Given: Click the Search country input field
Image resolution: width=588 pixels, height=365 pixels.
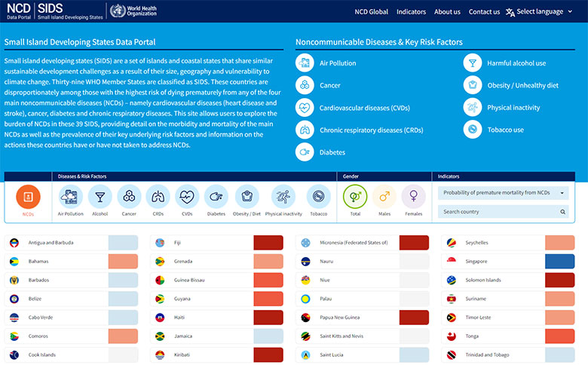Looking at the screenshot, I should [x=504, y=212].
